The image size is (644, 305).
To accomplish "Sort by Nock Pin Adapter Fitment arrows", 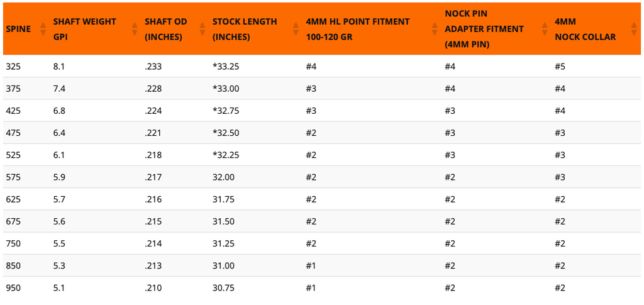I will pos(545,29).
